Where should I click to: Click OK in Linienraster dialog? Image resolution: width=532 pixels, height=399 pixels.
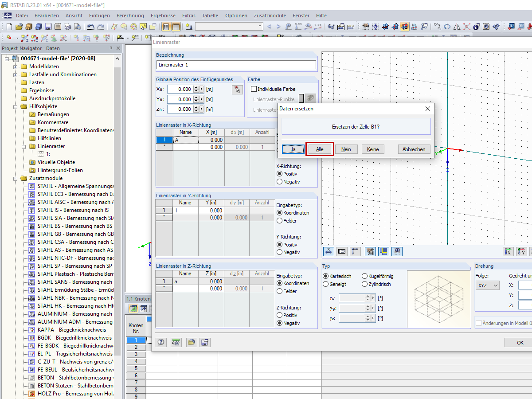point(520,343)
